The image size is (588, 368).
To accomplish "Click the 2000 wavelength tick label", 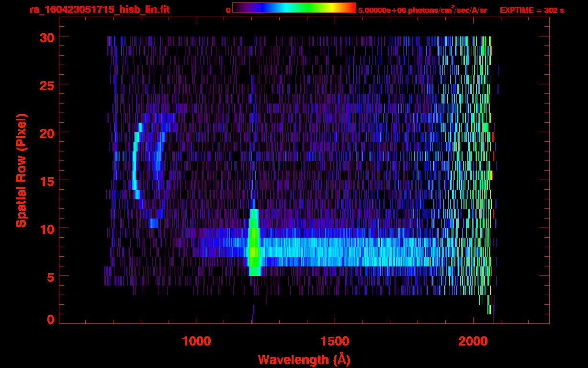I will (x=473, y=341).
